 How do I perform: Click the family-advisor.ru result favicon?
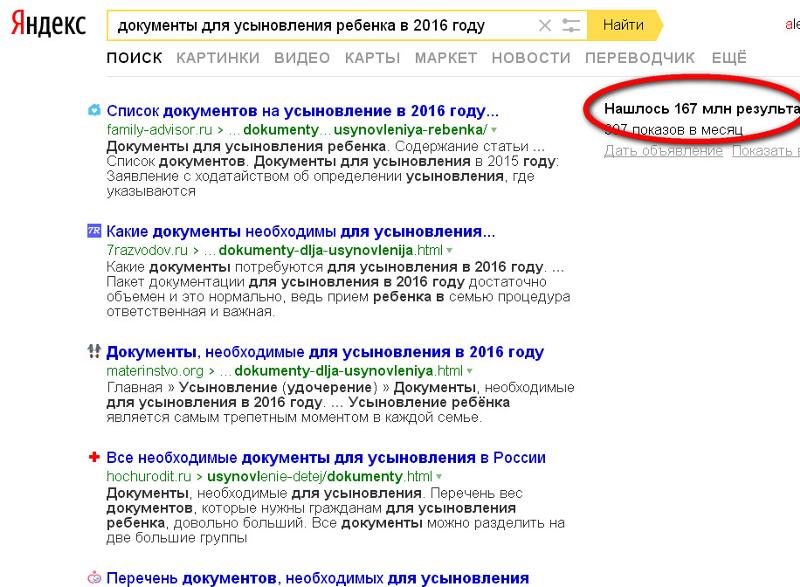pyautogui.click(x=94, y=110)
